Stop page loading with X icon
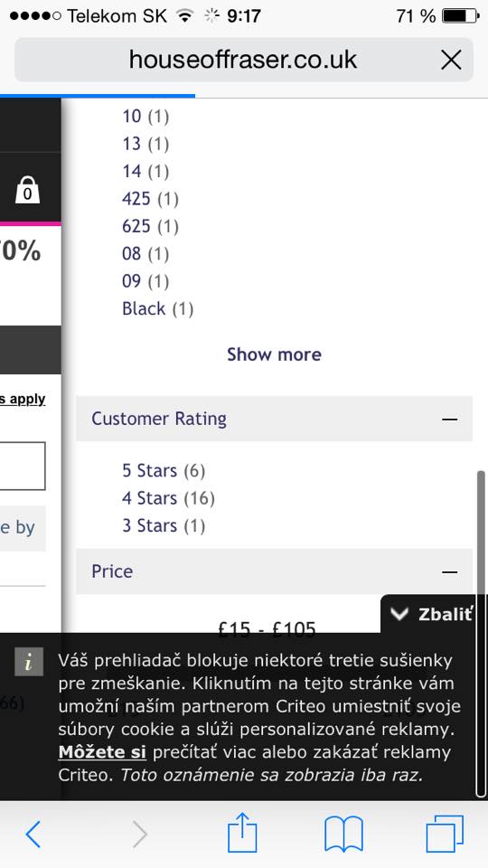488x868 pixels. coord(451,60)
